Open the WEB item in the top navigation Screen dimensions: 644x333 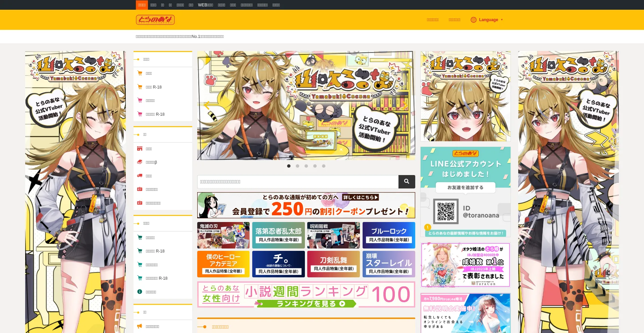pos(206,5)
